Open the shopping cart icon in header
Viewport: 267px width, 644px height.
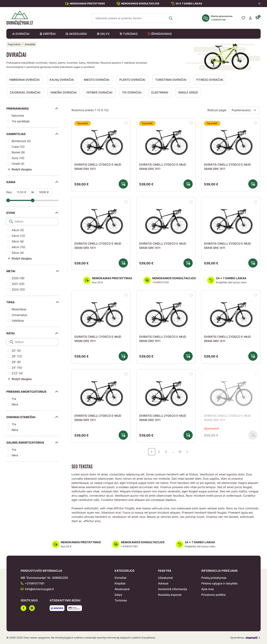(x=257, y=18)
